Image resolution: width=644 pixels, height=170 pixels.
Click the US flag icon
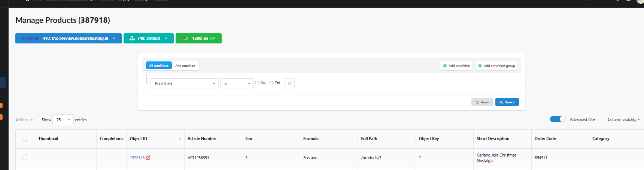point(185,38)
